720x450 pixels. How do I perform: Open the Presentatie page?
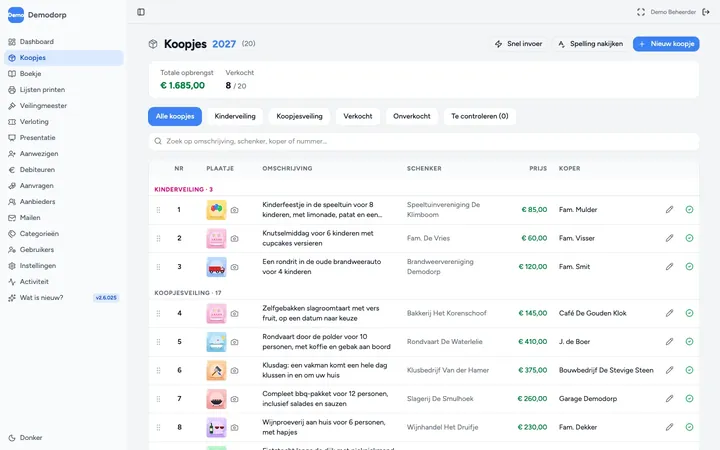click(64, 138)
